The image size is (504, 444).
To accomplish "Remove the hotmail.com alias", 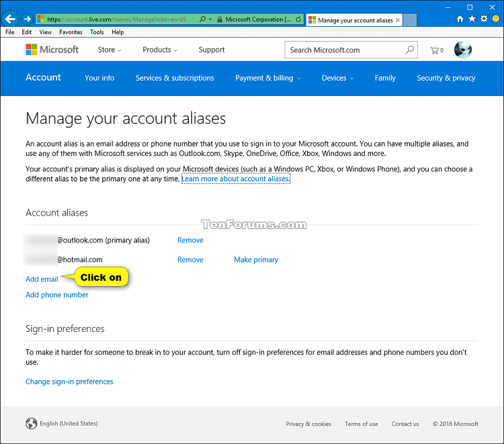I will [190, 259].
